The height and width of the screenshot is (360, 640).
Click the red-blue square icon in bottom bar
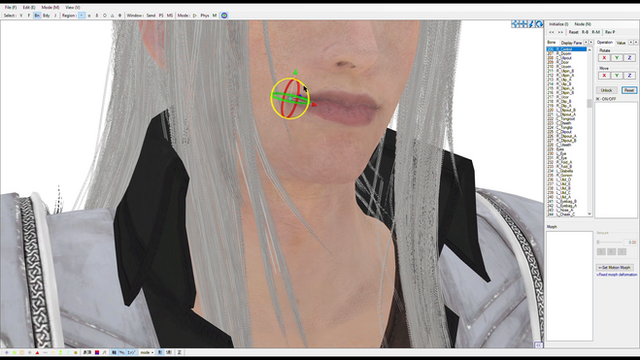point(97,352)
